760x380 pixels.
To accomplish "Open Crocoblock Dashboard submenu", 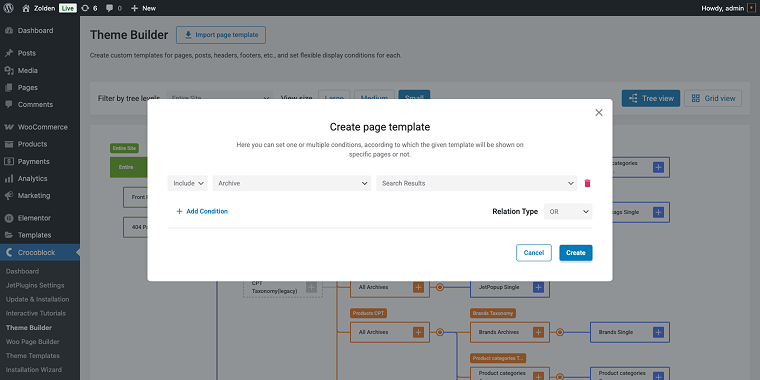I will pyautogui.click(x=22, y=271).
